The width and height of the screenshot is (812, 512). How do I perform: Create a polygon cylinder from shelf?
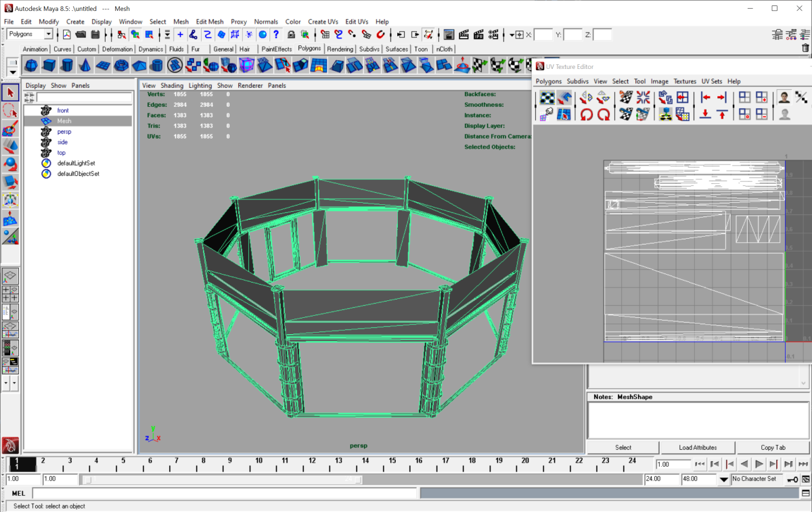pyautogui.click(x=67, y=65)
